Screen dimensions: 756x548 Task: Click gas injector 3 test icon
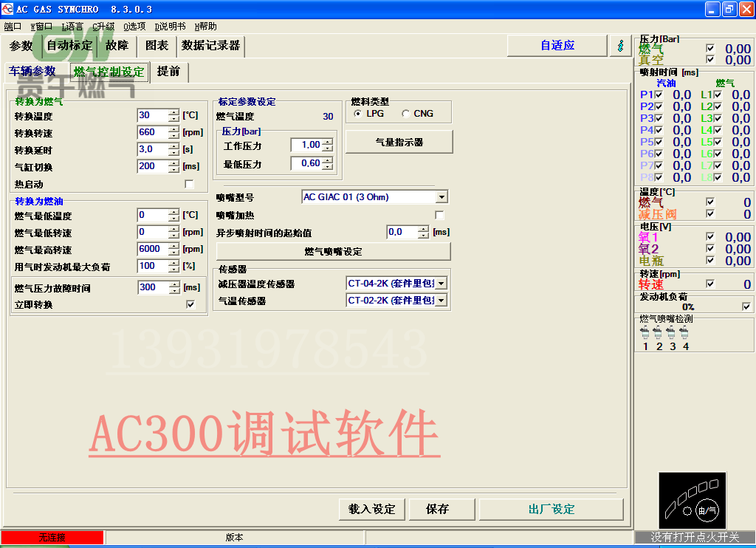tap(671, 332)
